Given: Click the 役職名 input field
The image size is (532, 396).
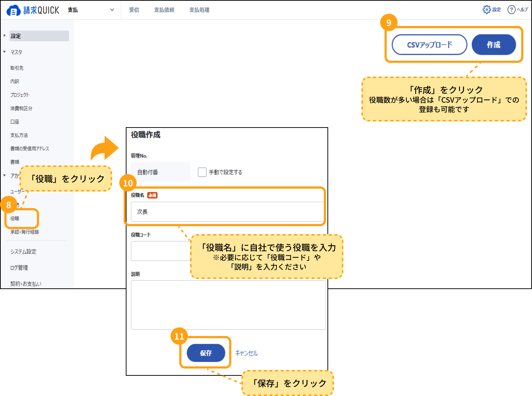Looking at the screenshot, I should point(227,212).
